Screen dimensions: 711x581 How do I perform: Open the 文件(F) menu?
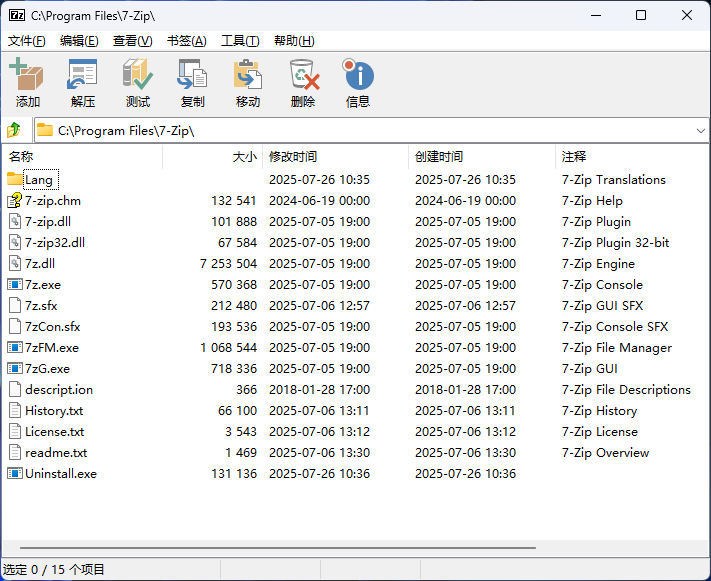pos(27,41)
